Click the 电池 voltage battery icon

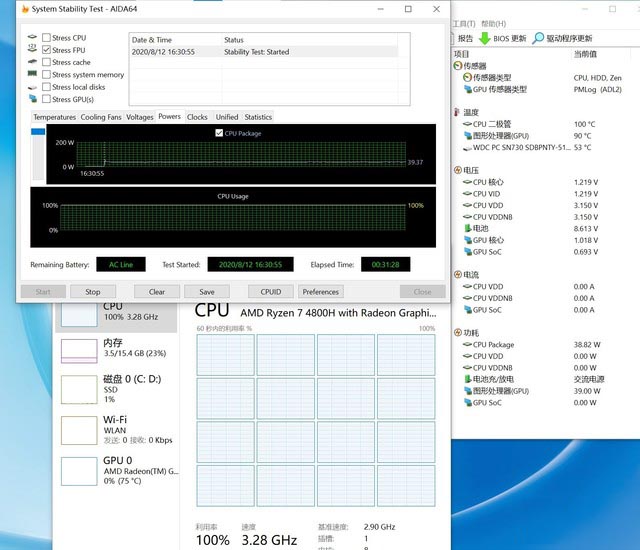click(x=468, y=228)
